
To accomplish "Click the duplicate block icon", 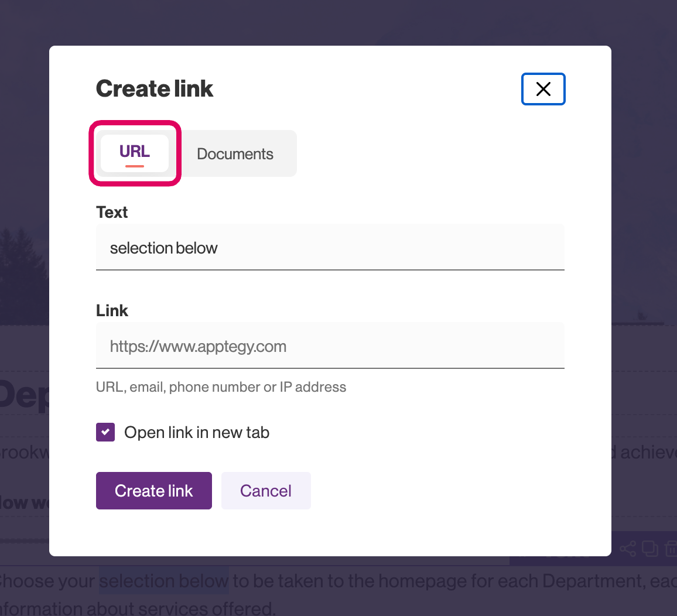I will (x=650, y=549).
